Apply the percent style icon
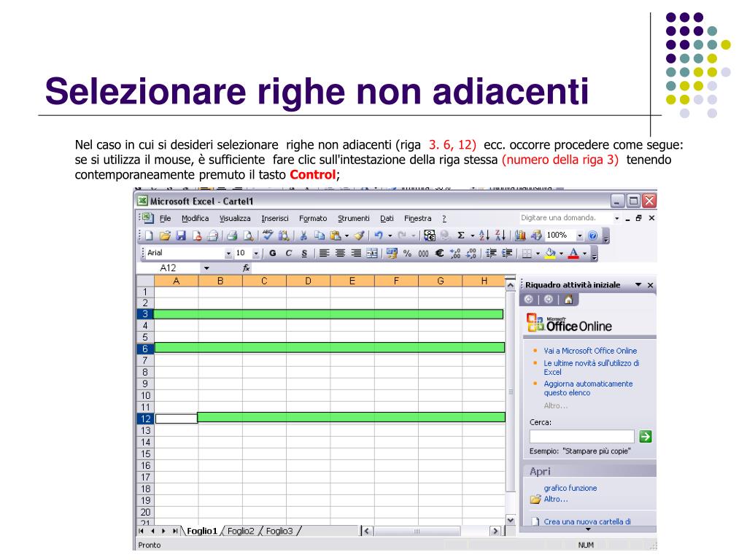The width and height of the screenshot is (747, 560). [407, 253]
